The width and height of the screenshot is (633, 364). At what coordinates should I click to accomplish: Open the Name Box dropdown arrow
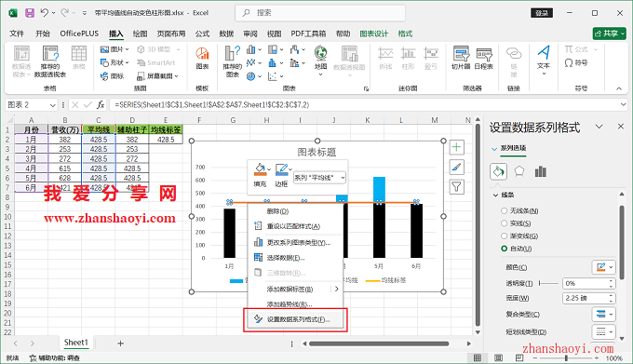[x=52, y=105]
